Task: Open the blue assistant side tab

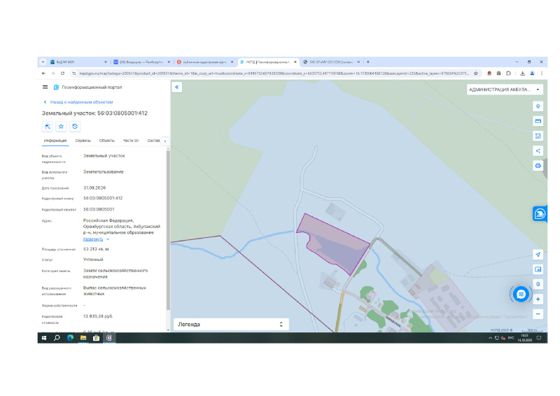Action: coord(540,214)
